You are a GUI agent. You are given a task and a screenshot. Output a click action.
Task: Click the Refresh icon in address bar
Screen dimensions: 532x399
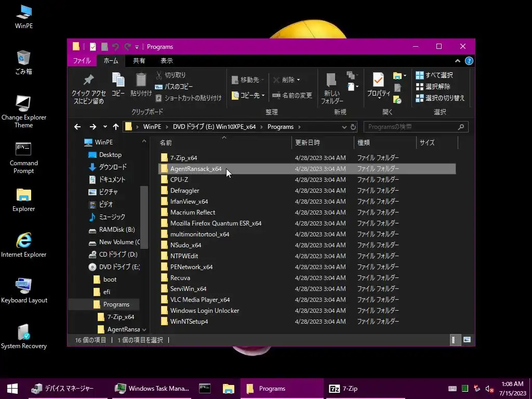tap(353, 127)
